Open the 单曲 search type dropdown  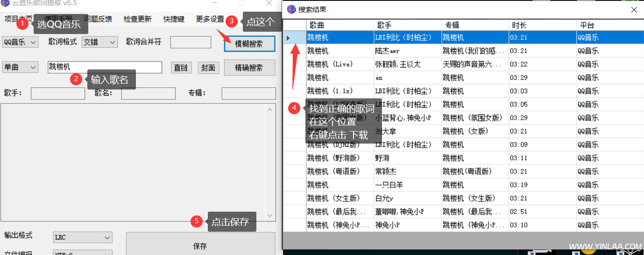[x=20, y=68]
